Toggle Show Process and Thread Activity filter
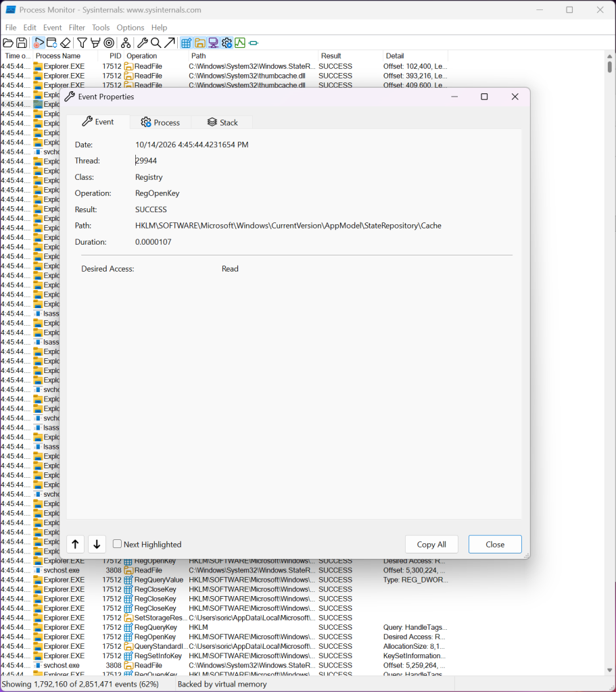Screen dimensions: 616x692 click(x=227, y=43)
